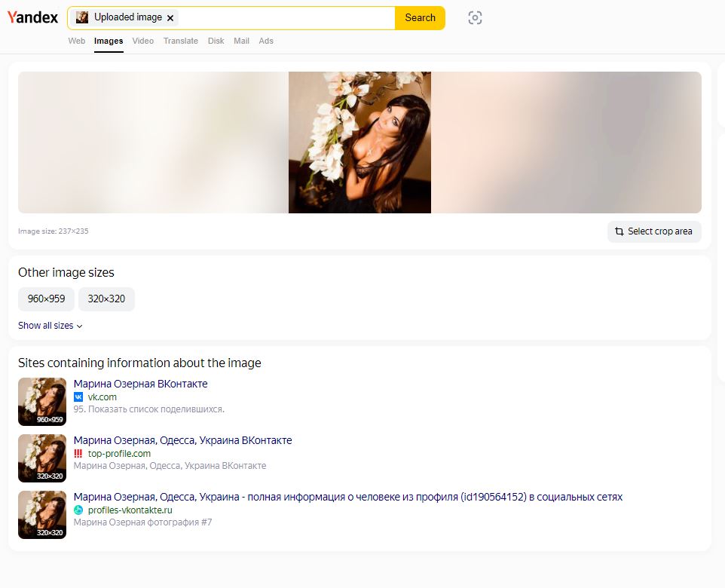Open the profiles-vkontakte.ru result title link
725x588 pixels.
347,497
